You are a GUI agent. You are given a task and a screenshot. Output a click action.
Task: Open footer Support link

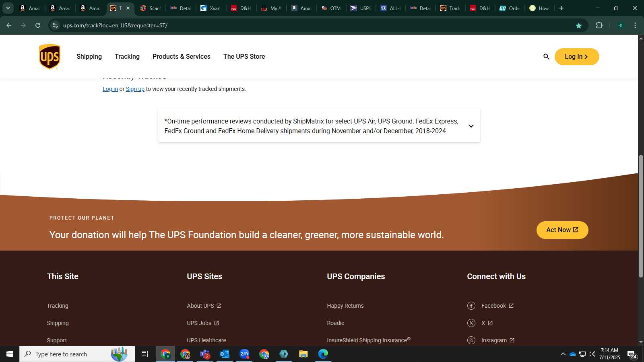57,340
